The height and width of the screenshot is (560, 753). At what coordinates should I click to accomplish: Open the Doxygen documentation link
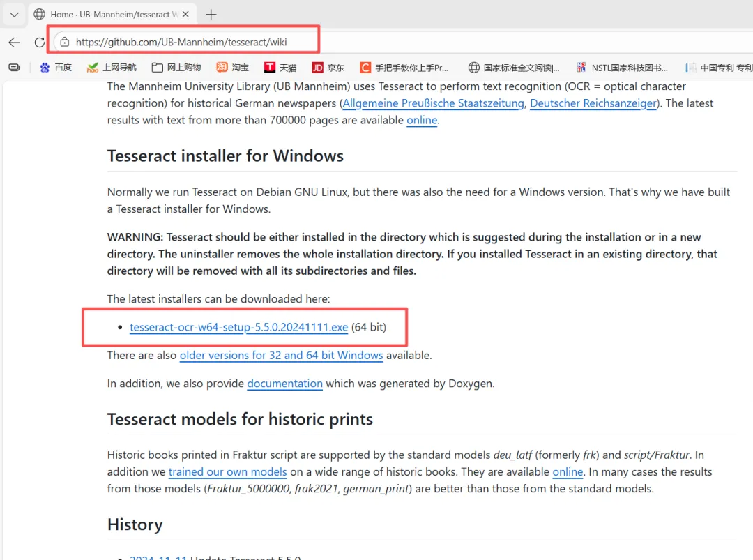[284, 384]
